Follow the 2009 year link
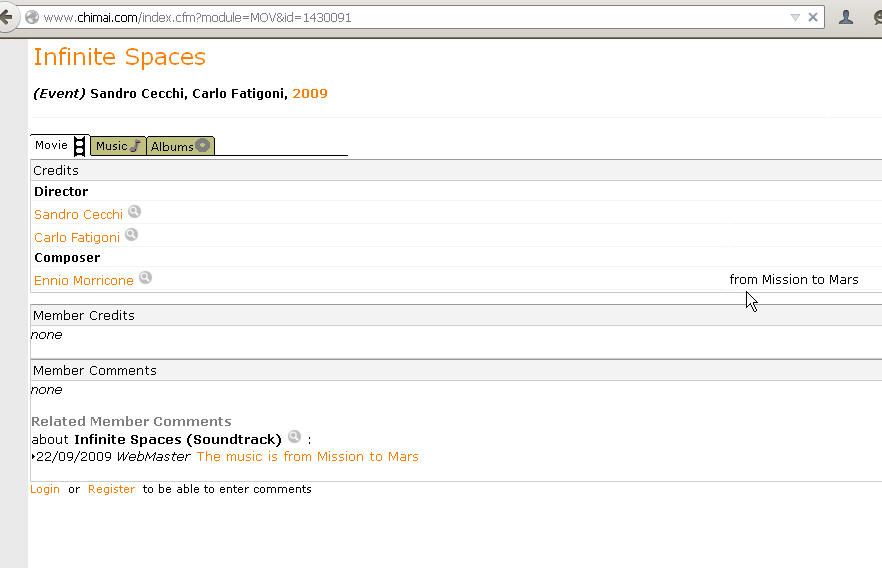882x568 pixels. point(310,93)
